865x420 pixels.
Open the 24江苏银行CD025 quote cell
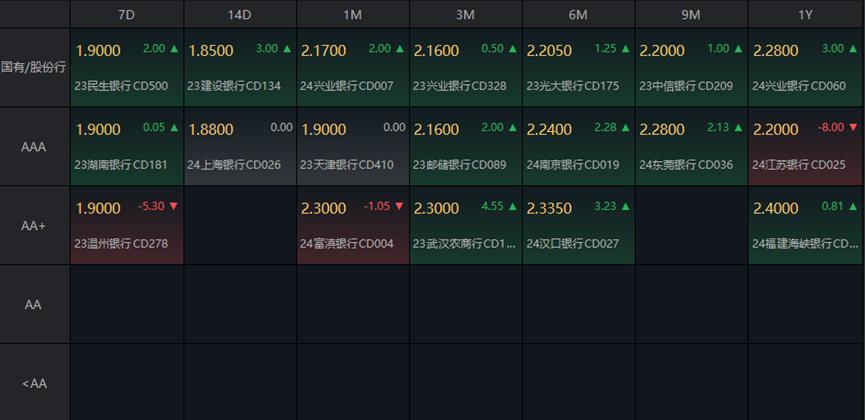point(806,147)
